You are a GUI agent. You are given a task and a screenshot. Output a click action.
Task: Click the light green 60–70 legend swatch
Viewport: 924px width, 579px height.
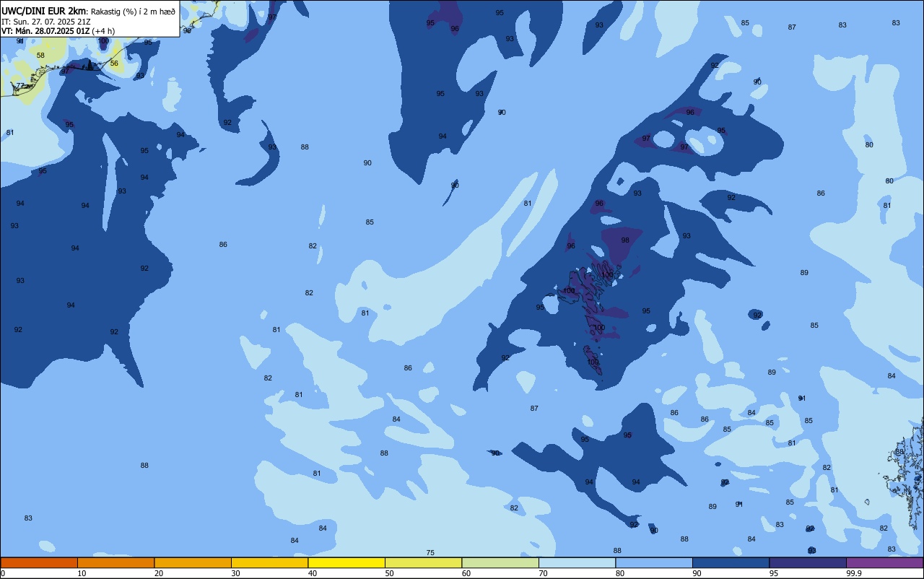pyautogui.click(x=500, y=562)
